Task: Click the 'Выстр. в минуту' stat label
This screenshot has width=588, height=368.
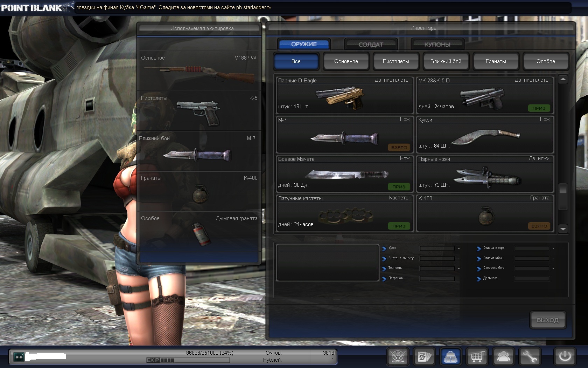Action: [401, 258]
